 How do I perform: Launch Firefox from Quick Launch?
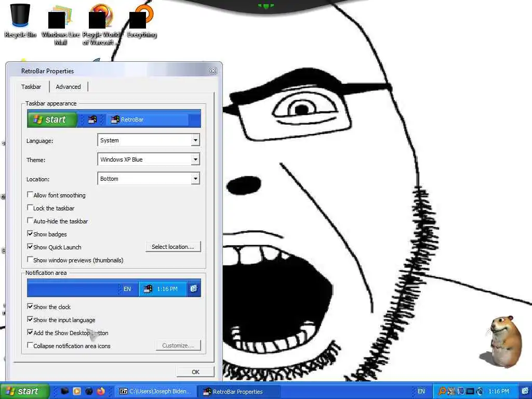[x=101, y=391]
